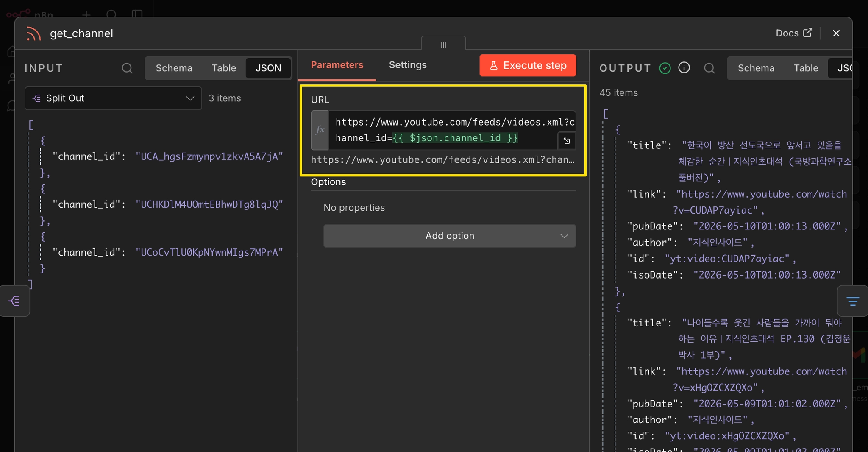Select channel_id value UCA_hgsFzmynpv1zkvA5A7jA
Viewport: 868px width, 452px height.
[x=209, y=156]
